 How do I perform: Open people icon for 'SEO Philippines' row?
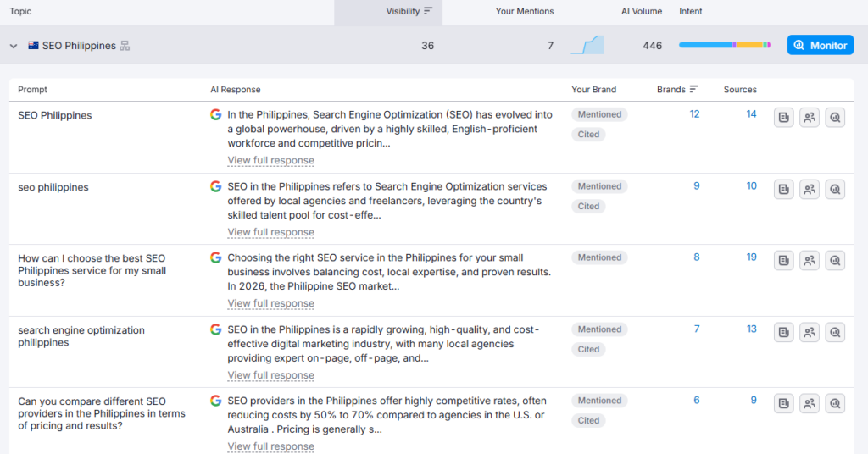810,117
